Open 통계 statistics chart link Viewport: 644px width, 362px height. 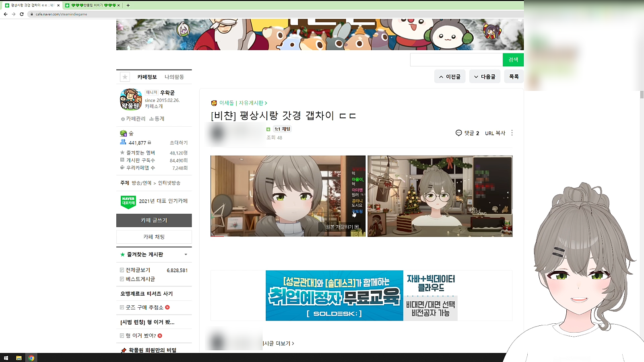[157, 119]
